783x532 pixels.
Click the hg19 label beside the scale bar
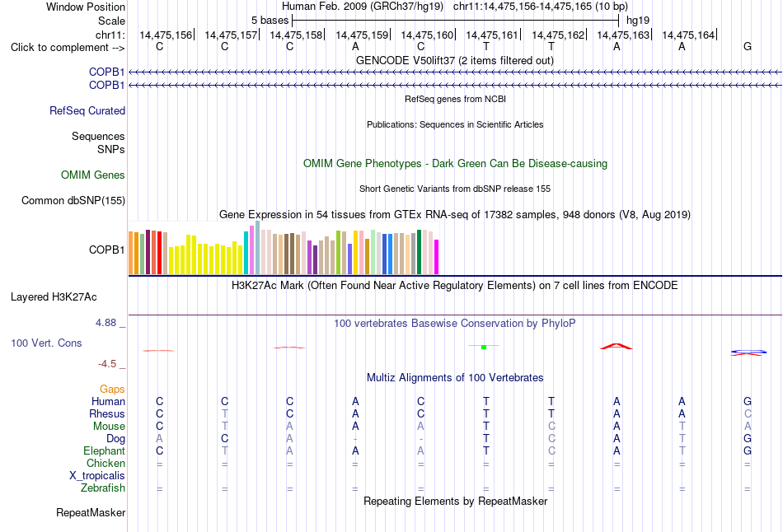[638, 21]
